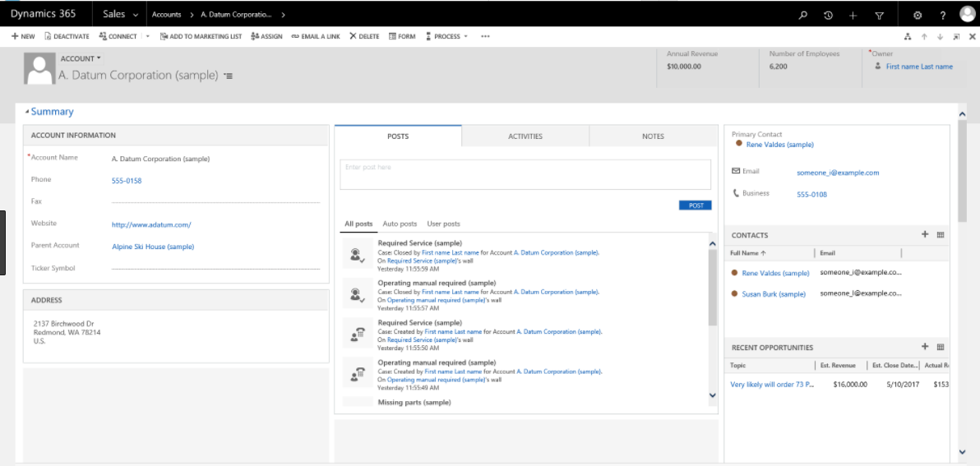Call phone number 555-0158
The image size is (980, 466).
(x=127, y=181)
